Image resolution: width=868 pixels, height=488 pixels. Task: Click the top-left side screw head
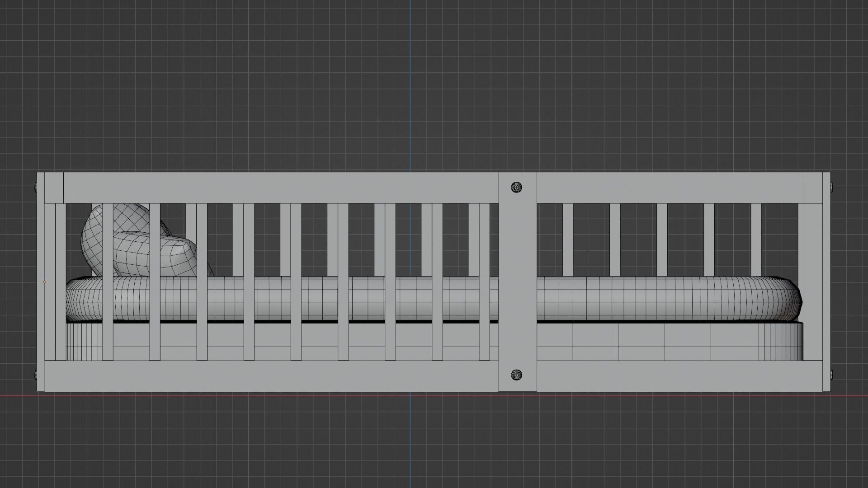tap(36, 187)
